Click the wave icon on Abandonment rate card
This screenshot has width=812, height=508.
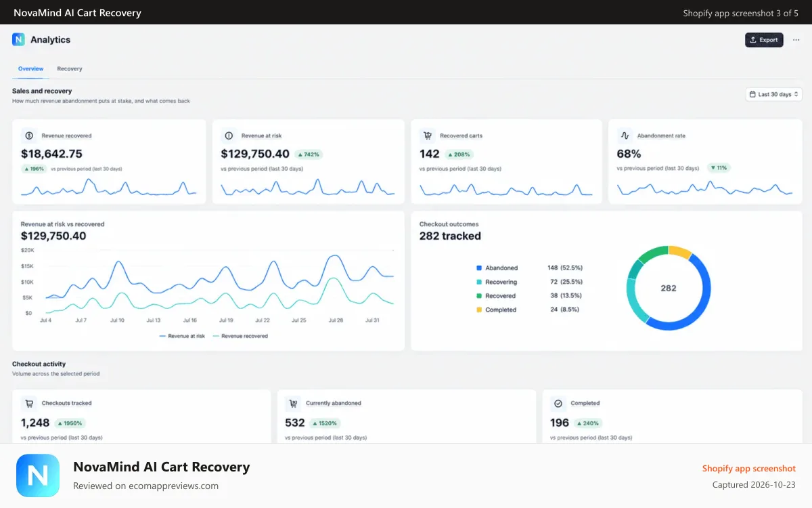(625, 135)
